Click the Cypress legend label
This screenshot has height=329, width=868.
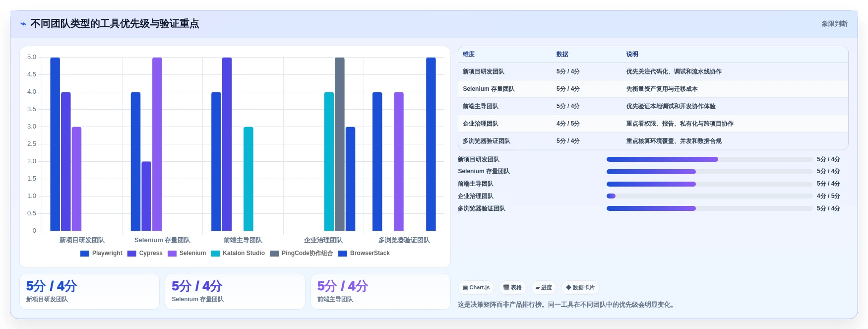click(x=151, y=253)
